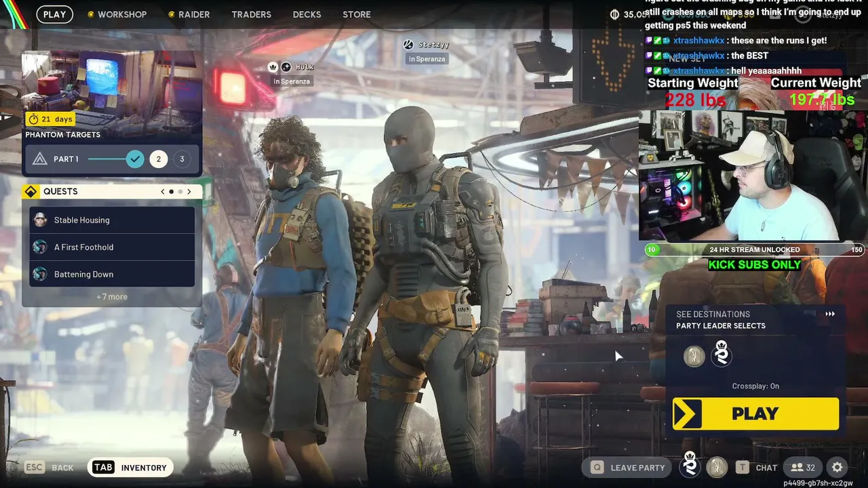The width and height of the screenshot is (868, 488).
Task: Select stage 2 of Phantom Targets
Action: 159,159
